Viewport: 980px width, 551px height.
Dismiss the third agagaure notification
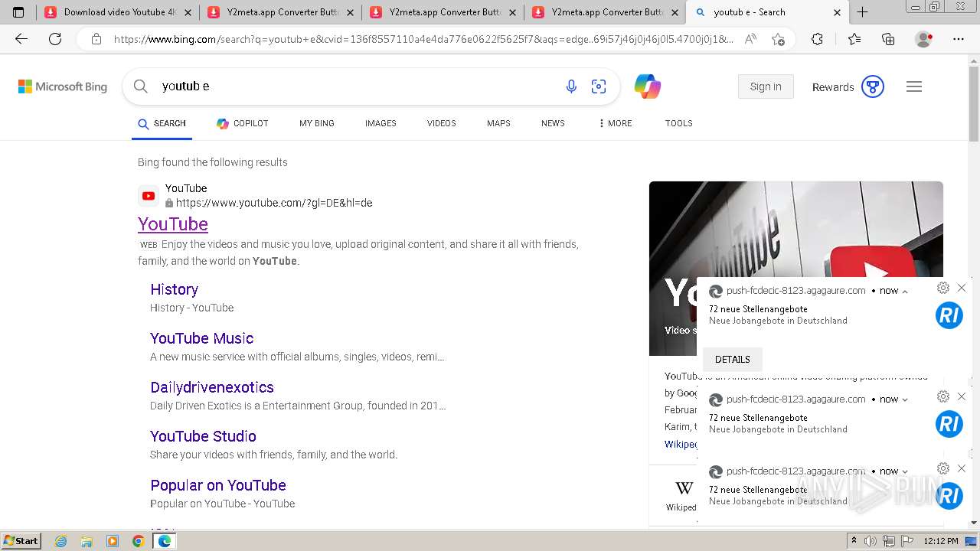click(962, 468)
